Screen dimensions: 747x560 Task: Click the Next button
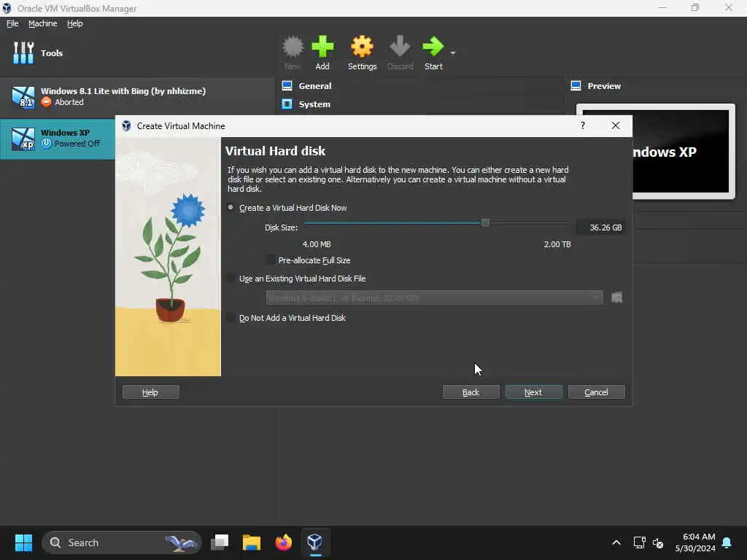click(533, 392)
